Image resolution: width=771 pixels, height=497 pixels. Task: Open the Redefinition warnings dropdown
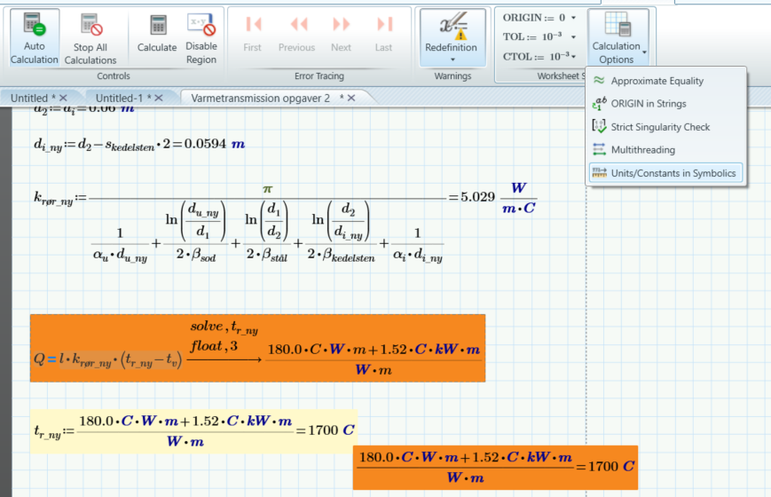click(x=451, y=59)
